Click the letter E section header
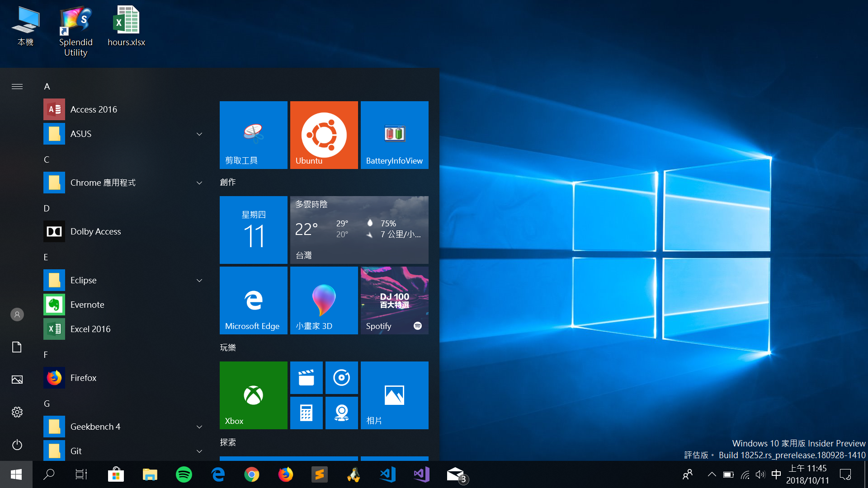 click(x=46, y=257)
